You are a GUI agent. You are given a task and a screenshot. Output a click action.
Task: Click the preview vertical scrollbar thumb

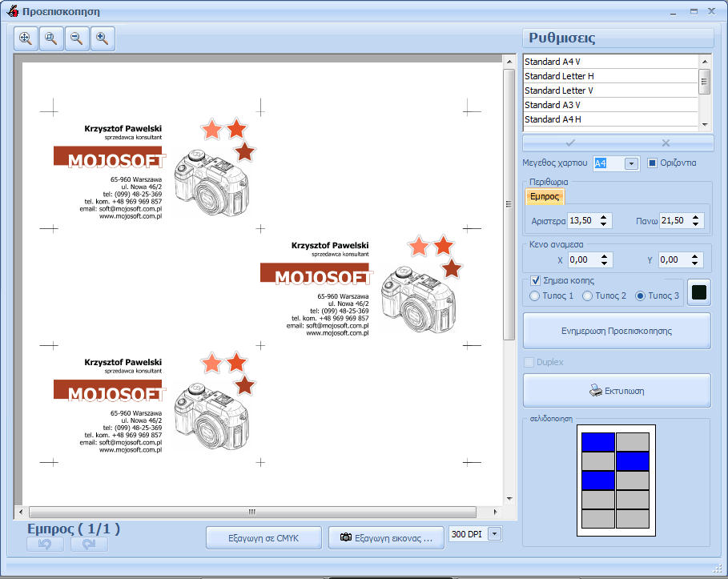509,204
